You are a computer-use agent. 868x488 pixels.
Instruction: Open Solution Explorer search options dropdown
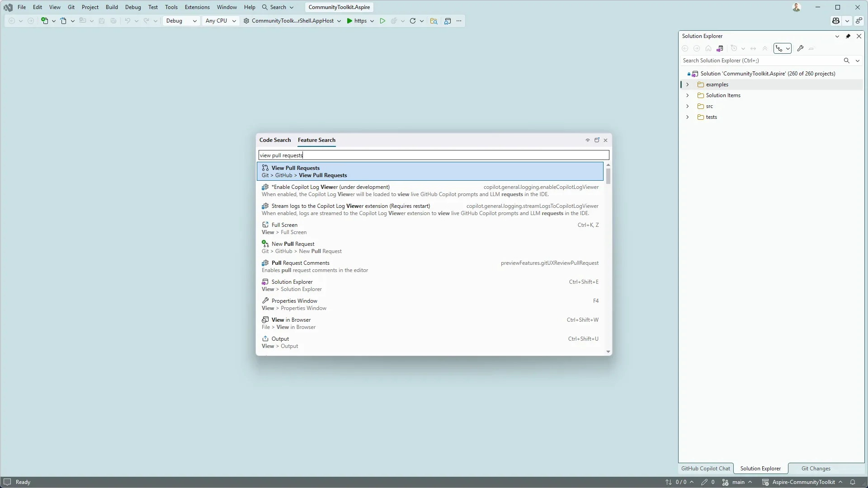(858, 61)
